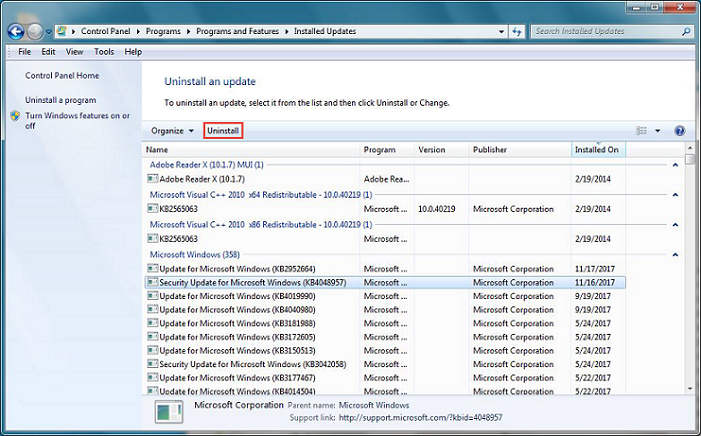Open the help question mark icon
Screen dimensions: 701x436
[680, 131]
